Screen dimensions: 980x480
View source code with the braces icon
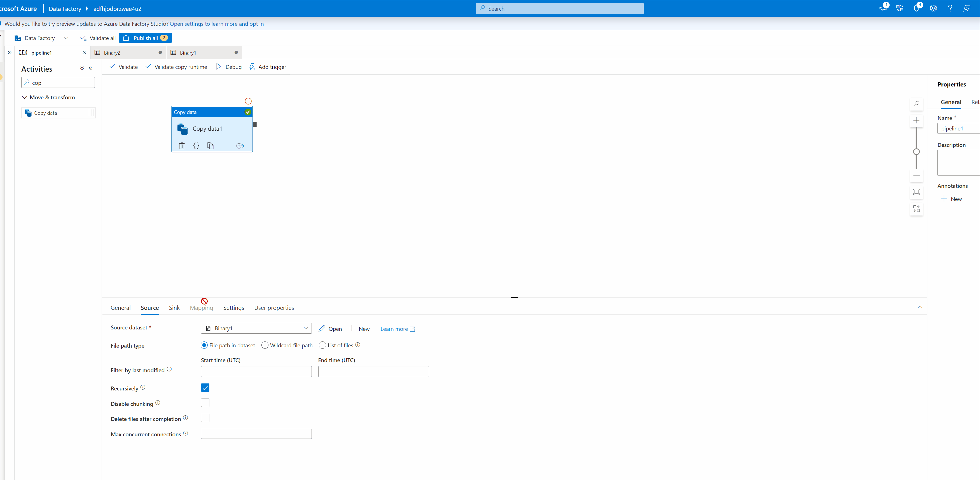(196, 146)
